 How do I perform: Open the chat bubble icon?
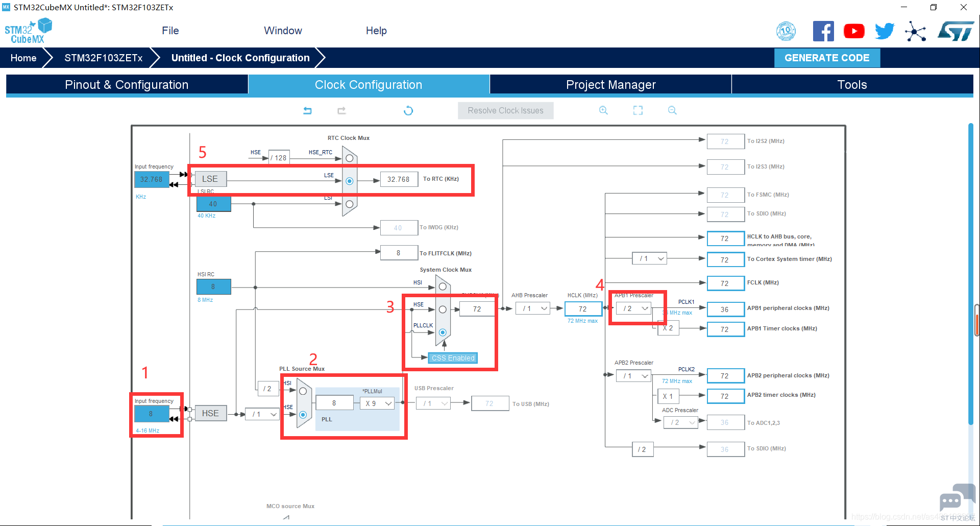coord(957,497)
